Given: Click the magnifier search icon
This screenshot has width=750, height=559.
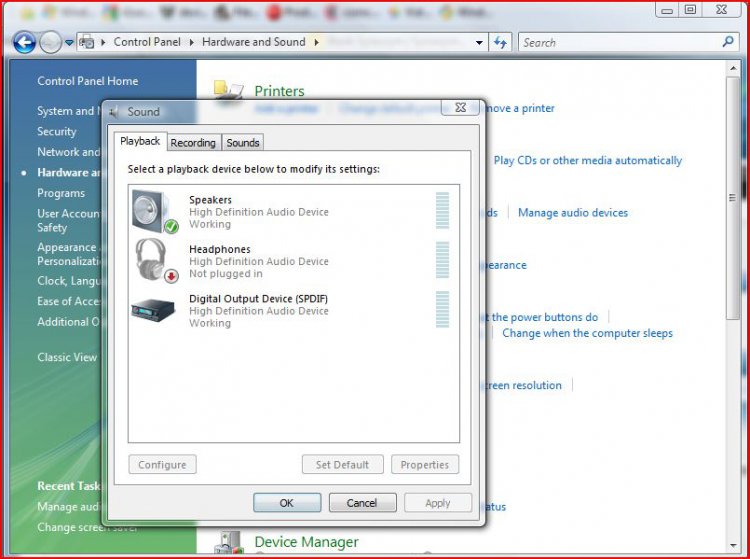Looking at the screenshot, I should tap(728, 42).
